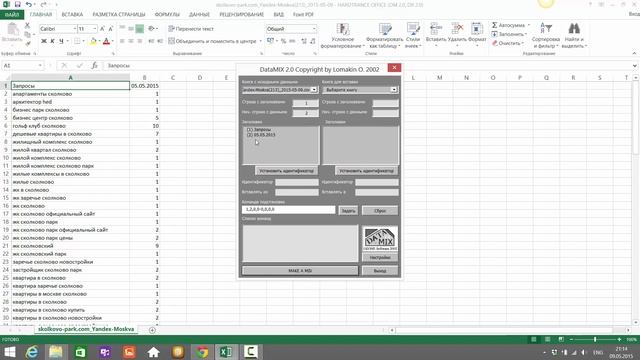Open Internet Explorer from the taskbar
Viewport: 640px width, 360px height.
point(31,352)
